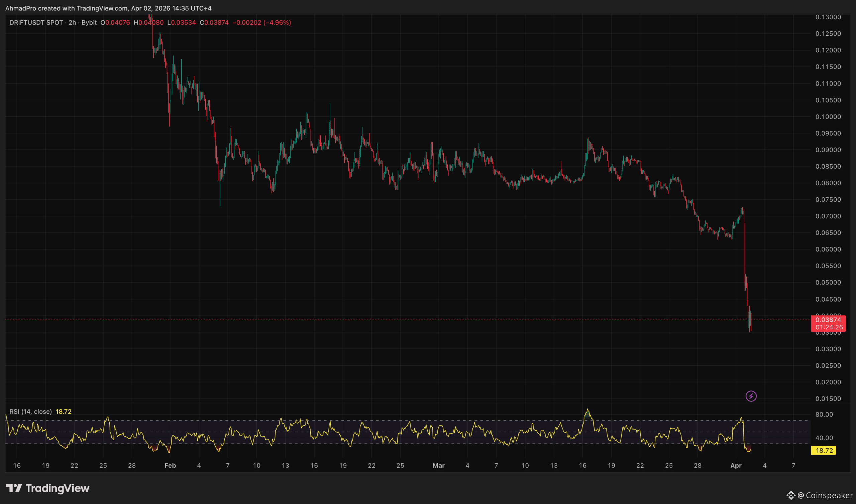
Task: Click the AhmadPro created with TradingView.com header
Action: point(108,8)
